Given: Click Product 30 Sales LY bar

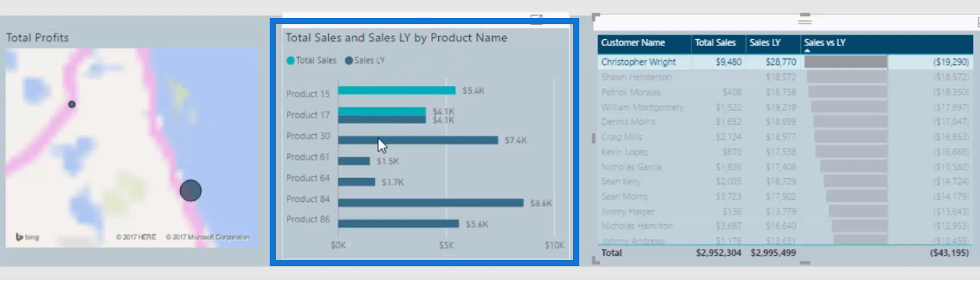Looking at the screenshot, I should (x=418, y=140).
